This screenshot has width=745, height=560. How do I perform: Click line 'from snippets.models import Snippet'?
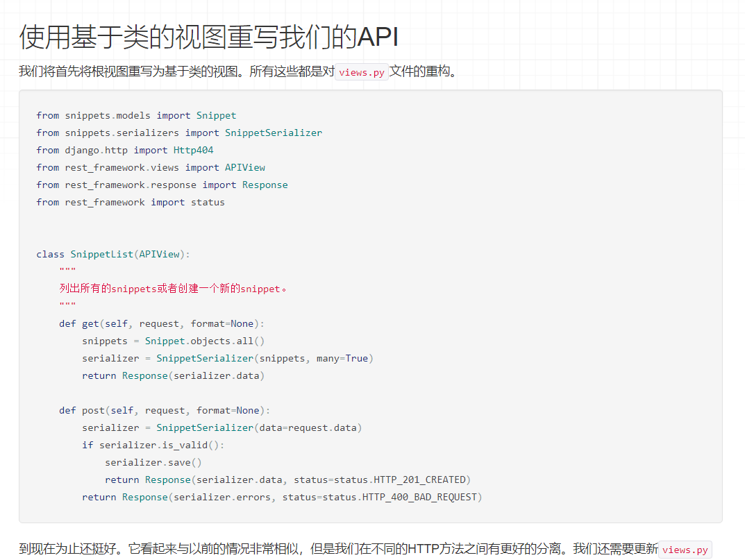tap(136, 115)
